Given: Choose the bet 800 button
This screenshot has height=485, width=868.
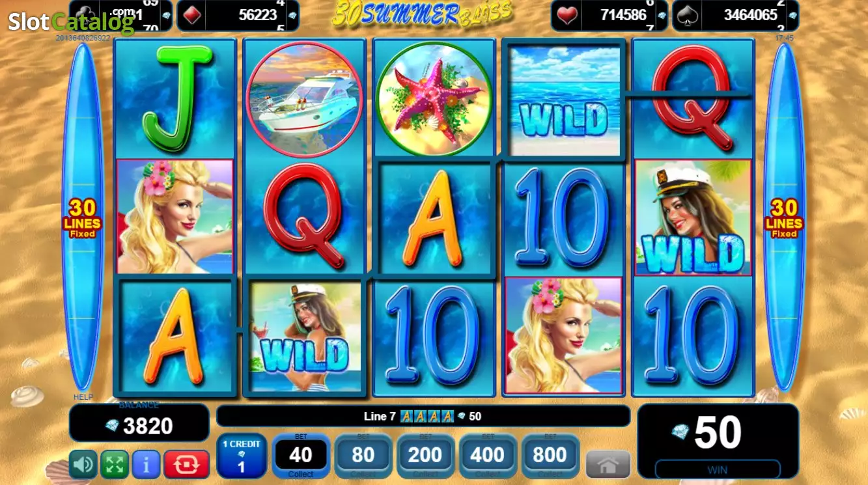Looking at the screenshot, I should click(550, 456).
